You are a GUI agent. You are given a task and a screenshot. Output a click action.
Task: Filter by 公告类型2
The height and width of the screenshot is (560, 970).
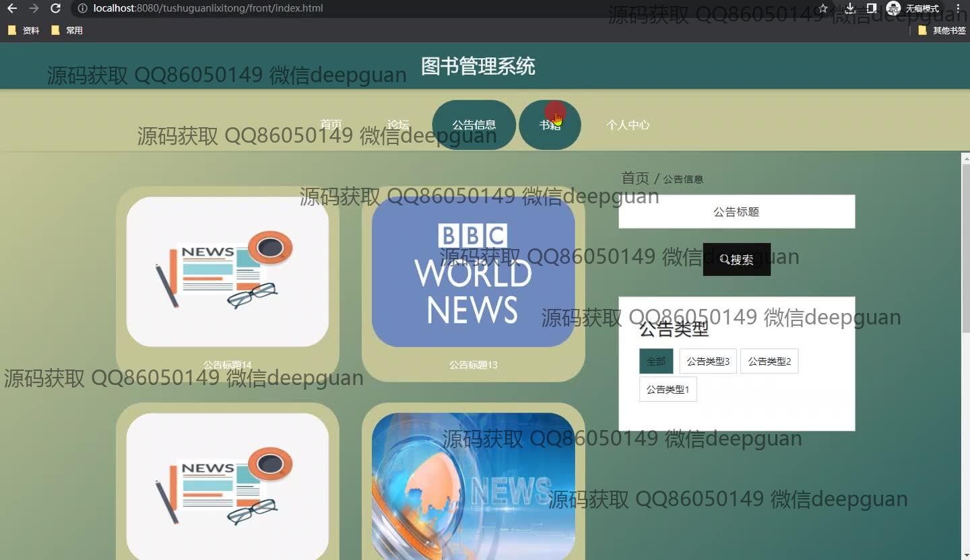[769, 361]
